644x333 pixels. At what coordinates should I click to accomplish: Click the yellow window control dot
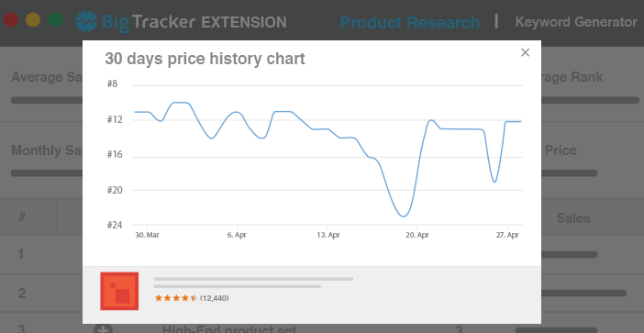[x=33, y=20]
